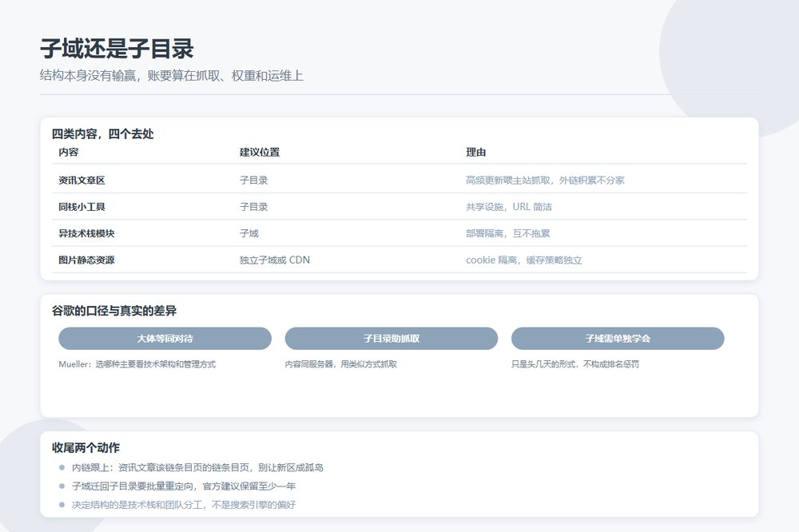Click the reason 共享设施，URL 简洁
Screen dimensions: 799x532
tap(509, 207)
